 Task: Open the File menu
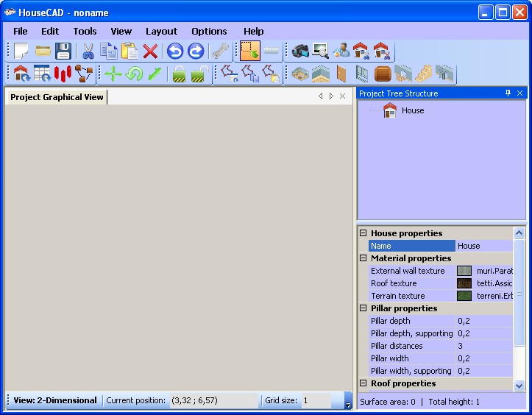click(21, 31)
